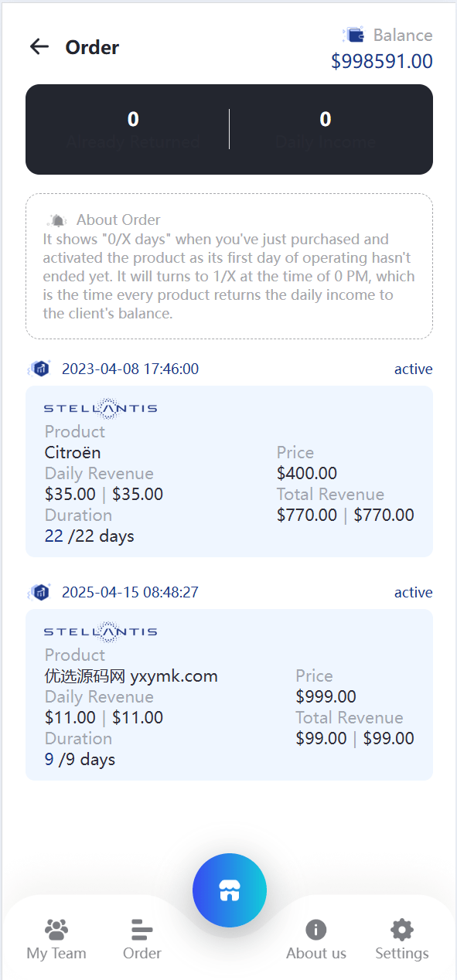Click the Stellantis logo in the second order
457x980 pixels.
click(101, 631)
